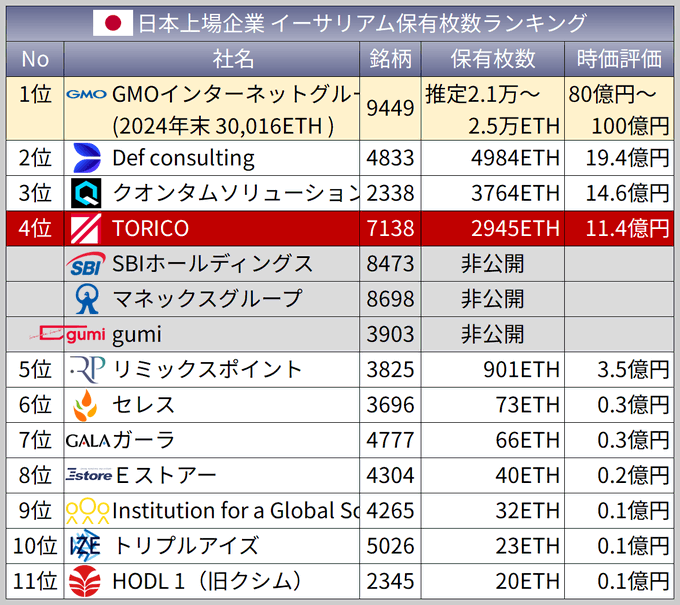Viewport: 680px width, 605px height.
Task: Select 'Institution for a Global So' company name
Action: tap(235, 511)
